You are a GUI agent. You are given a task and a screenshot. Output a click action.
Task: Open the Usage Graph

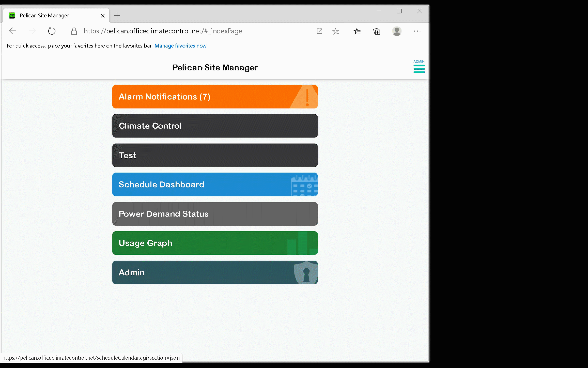tap(215, 243)
